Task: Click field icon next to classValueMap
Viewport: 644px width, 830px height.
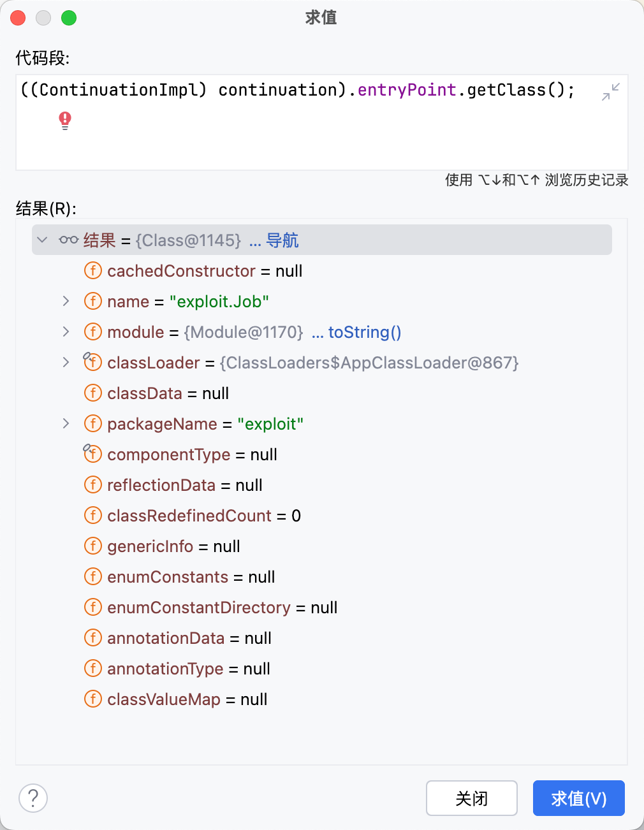Action: 93,699
